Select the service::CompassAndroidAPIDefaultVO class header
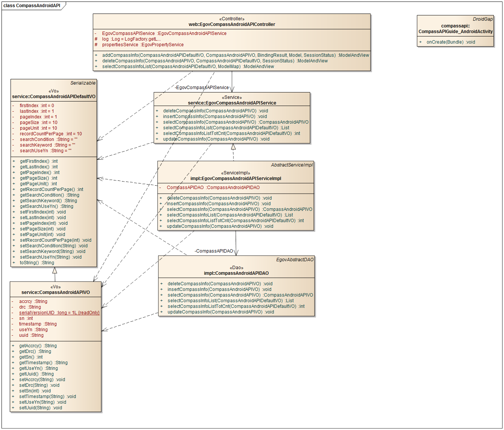 tap(54, 97)
